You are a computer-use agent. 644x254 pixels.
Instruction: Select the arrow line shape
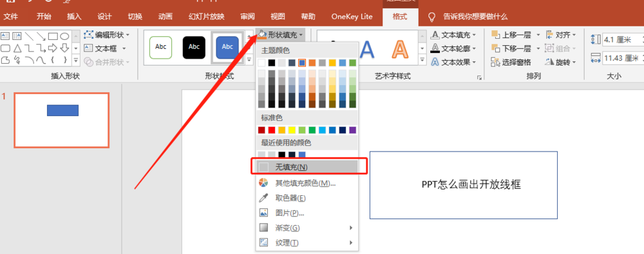(41, 36)
